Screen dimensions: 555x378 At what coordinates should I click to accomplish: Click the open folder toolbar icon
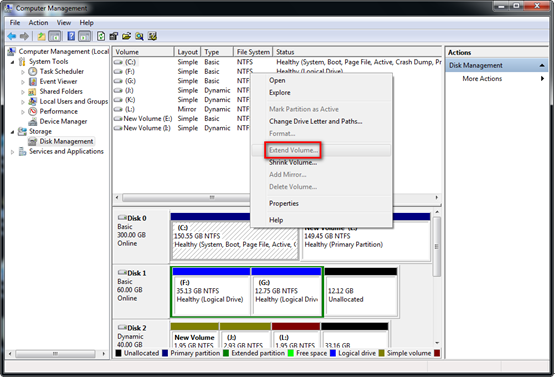126,36
